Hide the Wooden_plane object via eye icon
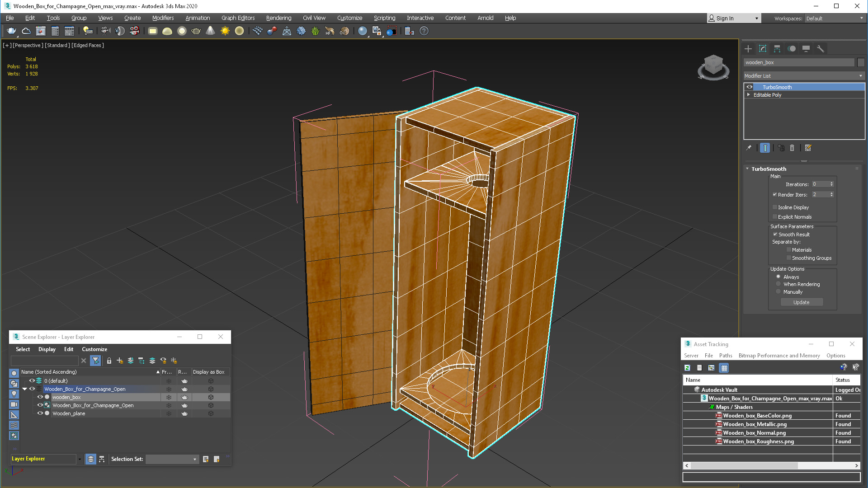The image size is (868, 488). tap(40, 413)
